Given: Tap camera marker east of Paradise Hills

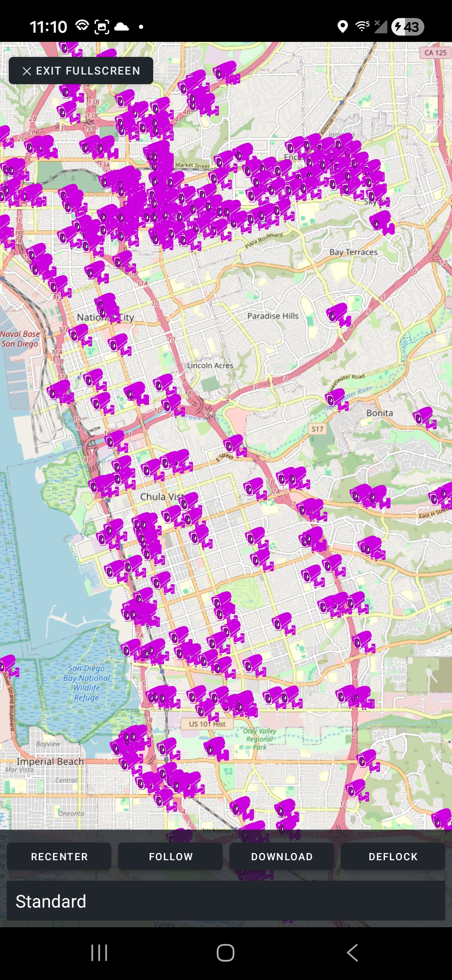Looking at the screenshot, I should [339, 314].
